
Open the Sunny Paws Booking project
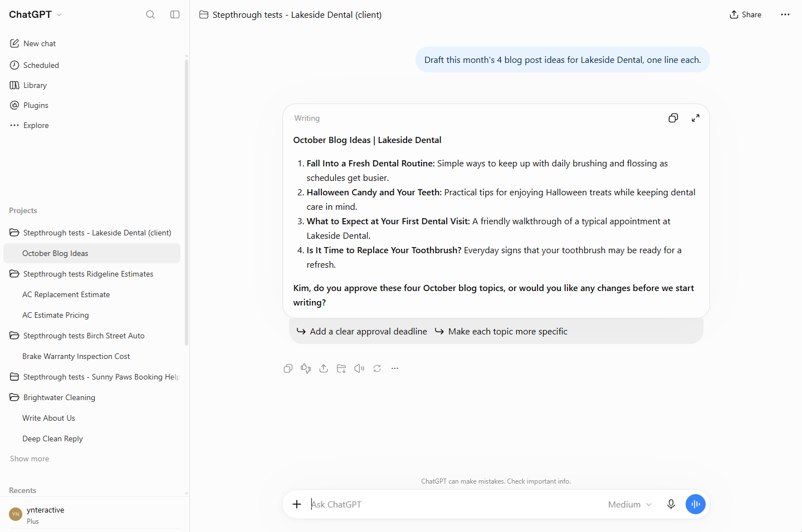click(x=92, y=377)
